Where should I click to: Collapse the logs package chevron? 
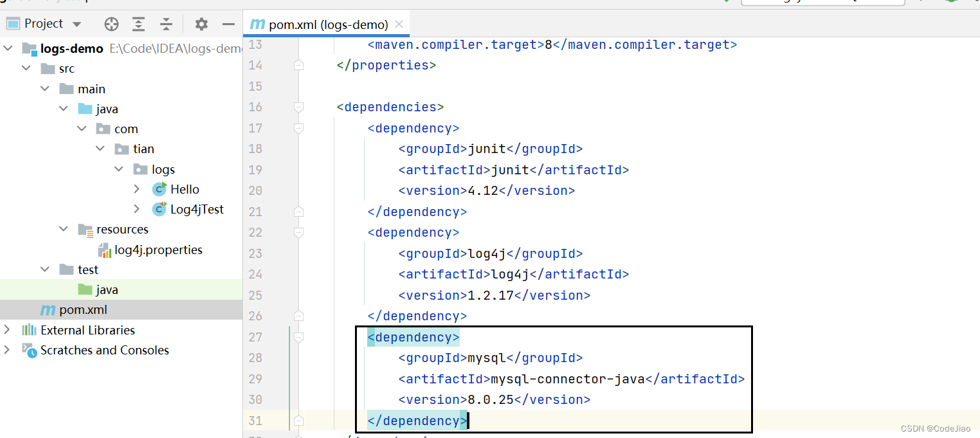(x=119, y=169)
